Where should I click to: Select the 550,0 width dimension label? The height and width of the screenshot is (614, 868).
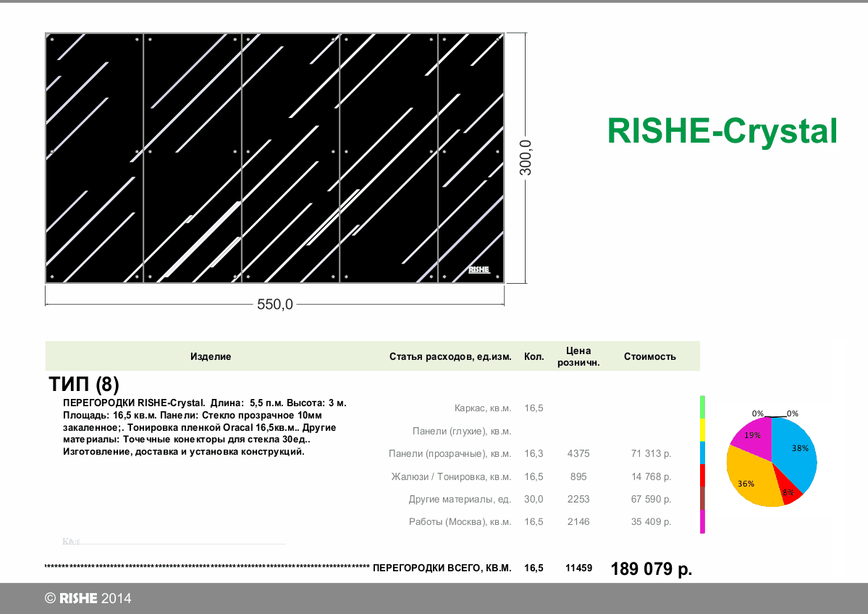point(274,305)
